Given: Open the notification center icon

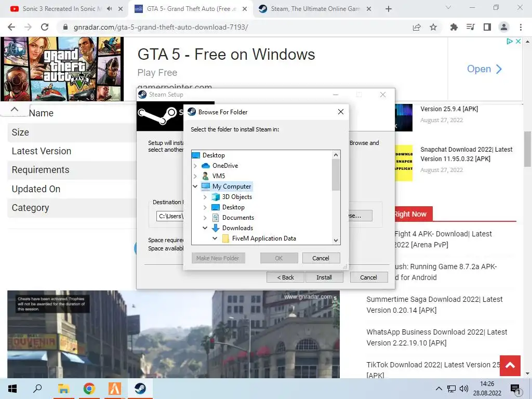Looking at the screenshot, I should (515, 389).
